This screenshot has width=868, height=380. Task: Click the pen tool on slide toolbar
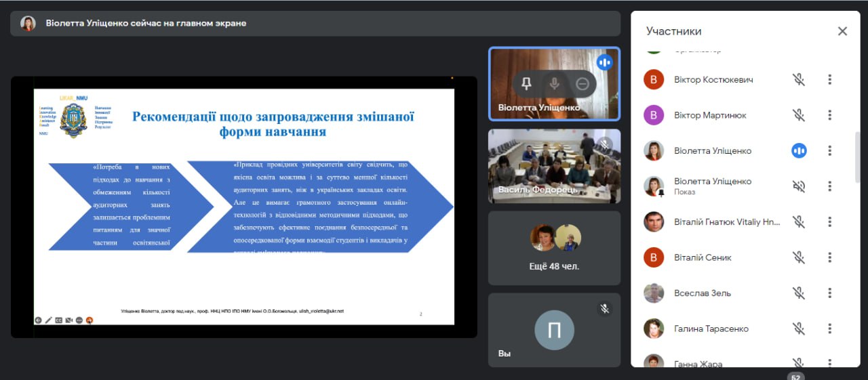click(x=48, y=320)
